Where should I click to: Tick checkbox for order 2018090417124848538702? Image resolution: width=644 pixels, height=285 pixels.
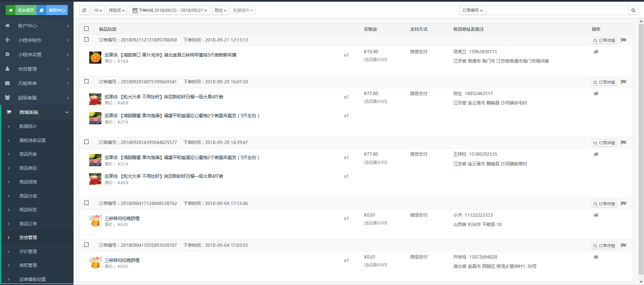(86, 203)
